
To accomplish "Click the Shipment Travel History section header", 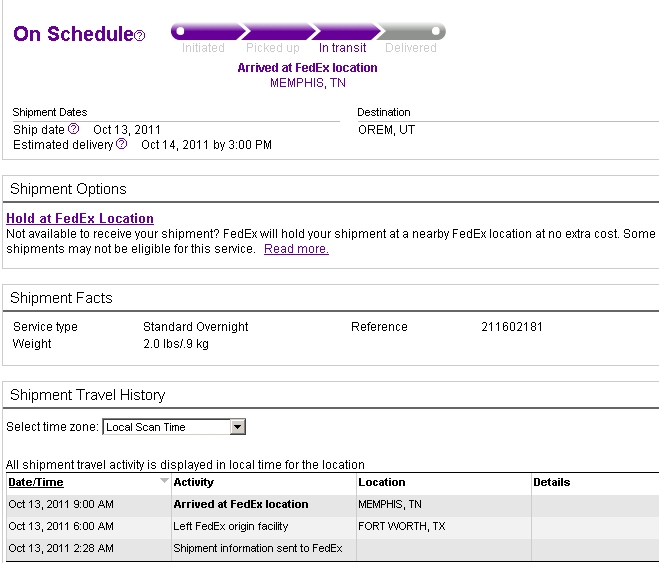I will click(x=87, y=395).
